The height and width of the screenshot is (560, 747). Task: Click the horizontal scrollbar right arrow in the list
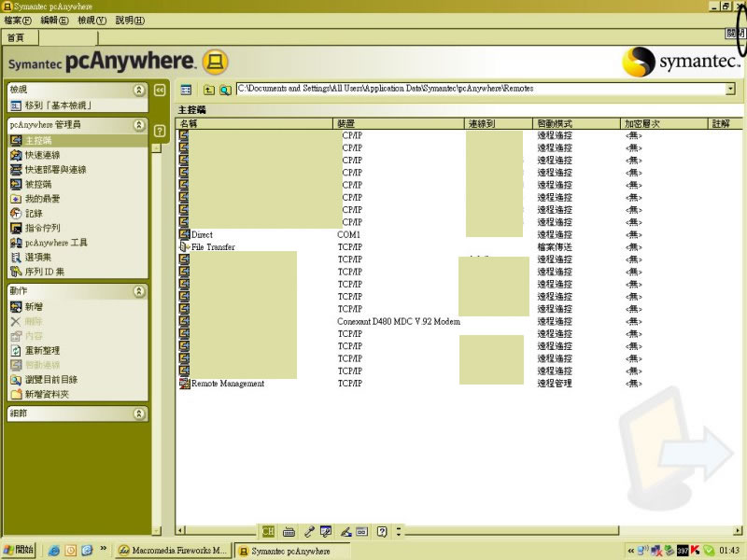pyautogui.click(x=738, y=530)
